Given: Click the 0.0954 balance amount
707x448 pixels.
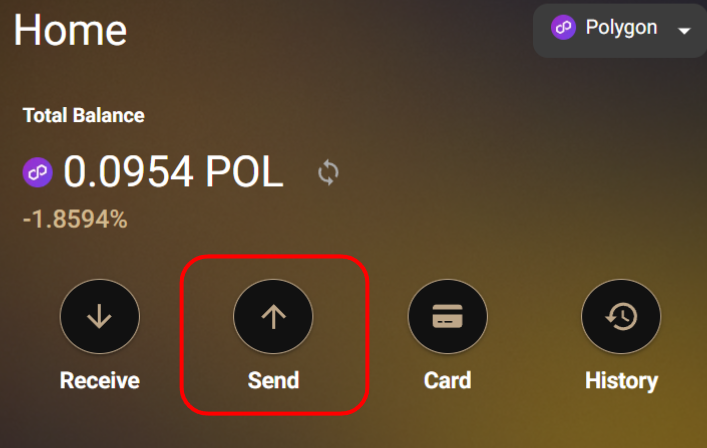Looking at the screenshot, I should 129,172.
